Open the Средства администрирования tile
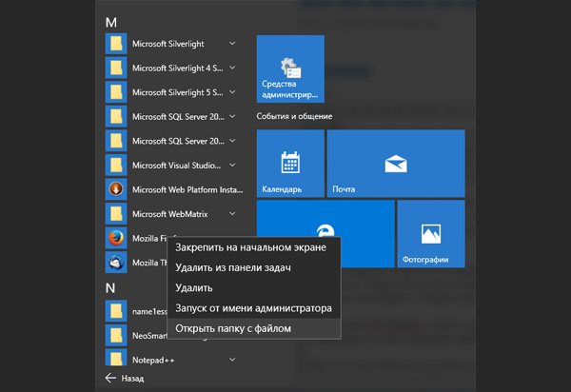This screenshot has width=571, height=392. point(290,69)
